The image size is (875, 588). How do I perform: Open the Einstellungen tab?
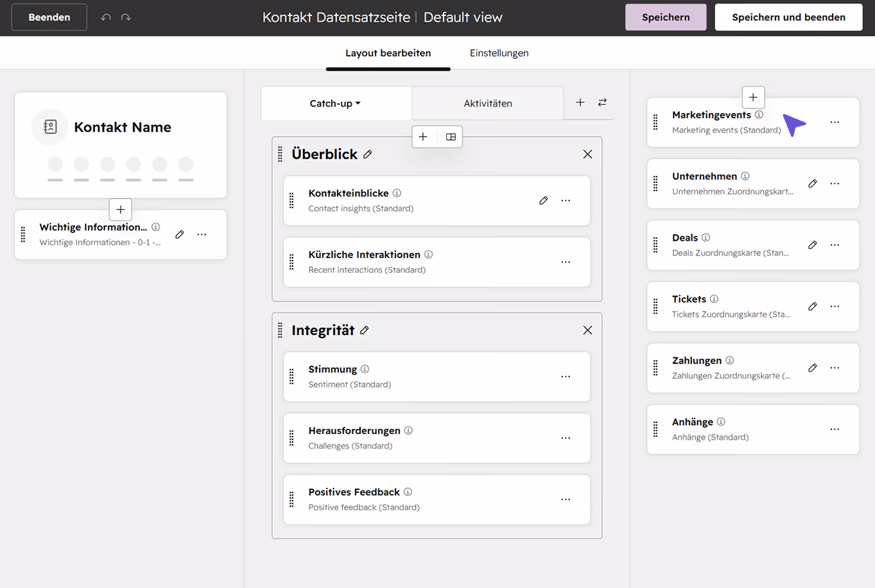499,53
